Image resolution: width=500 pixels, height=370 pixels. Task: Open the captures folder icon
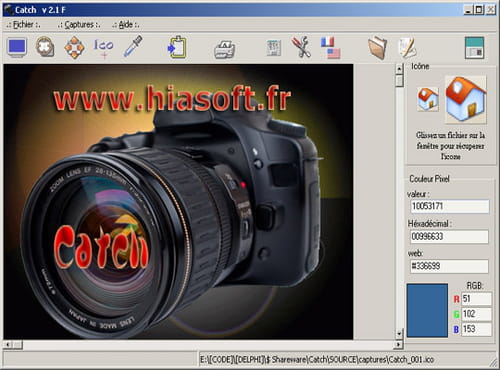[x=377, y=48]
